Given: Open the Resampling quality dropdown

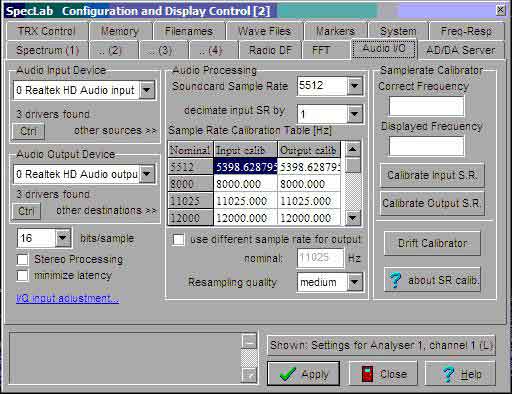Looking at the screenshot, I should tap(355, 282).
